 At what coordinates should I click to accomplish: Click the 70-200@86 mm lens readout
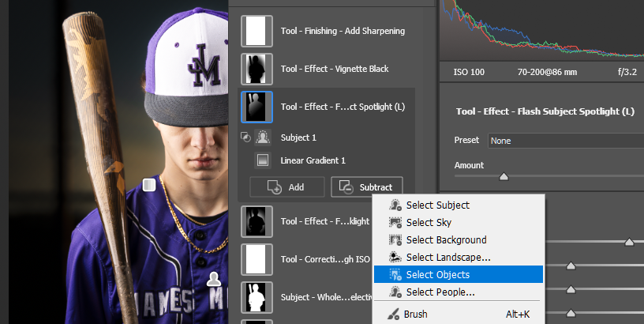547,72
